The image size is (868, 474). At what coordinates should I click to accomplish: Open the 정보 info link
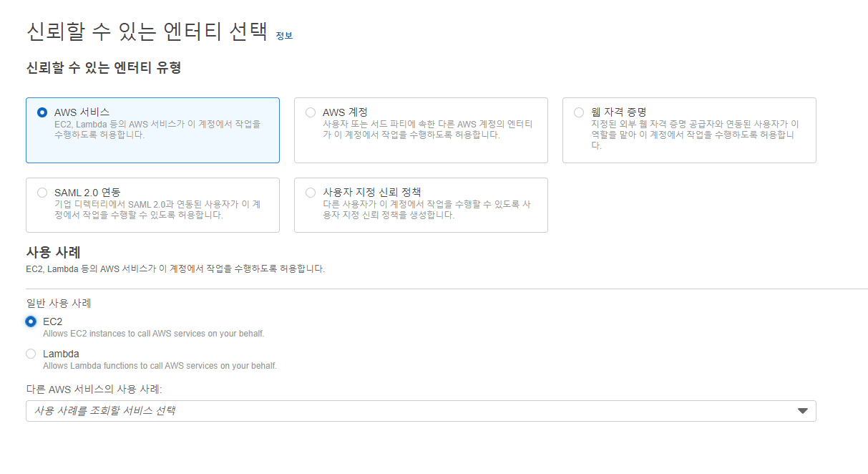pos(284,36)
